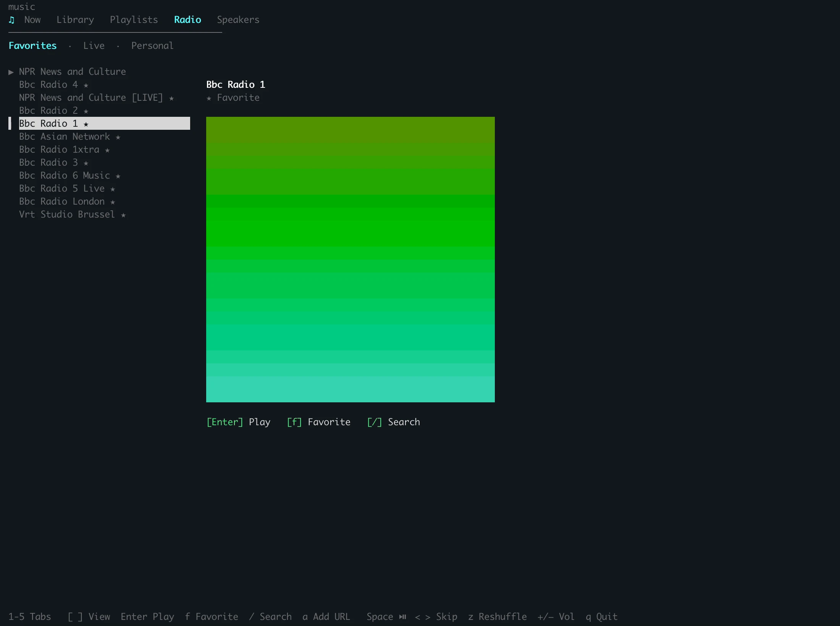
Task: Click the [f] Favorite action below artwork
Action: (318, 422)
